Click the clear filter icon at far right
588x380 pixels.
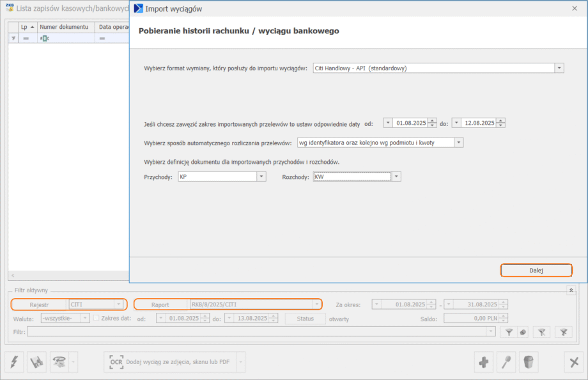point(563,332)
